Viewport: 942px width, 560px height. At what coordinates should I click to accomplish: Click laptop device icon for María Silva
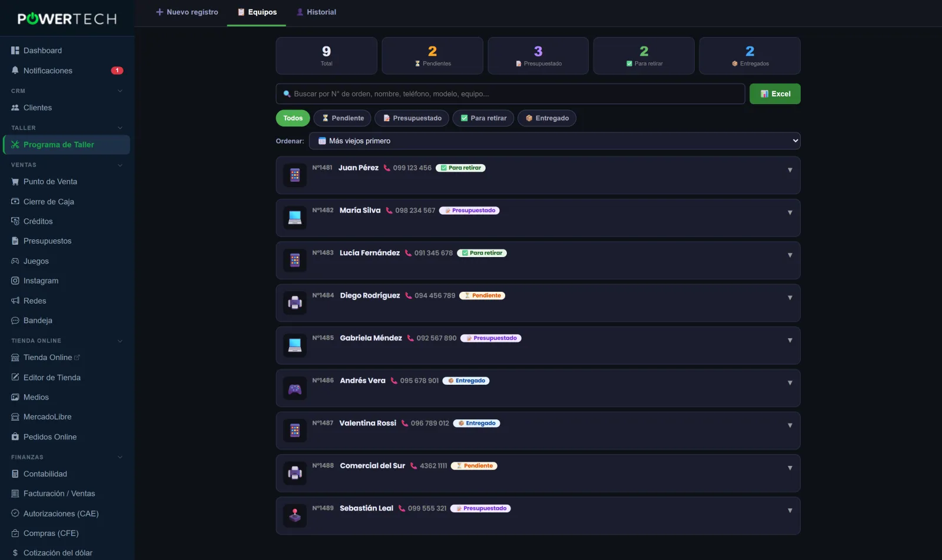(x=295, y=218)
